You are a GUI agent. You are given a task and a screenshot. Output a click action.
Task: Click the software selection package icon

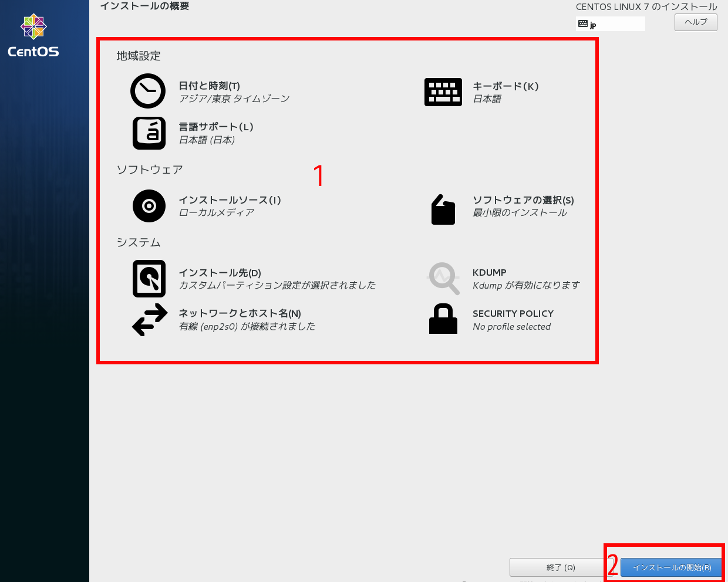(x=443, y=209)
